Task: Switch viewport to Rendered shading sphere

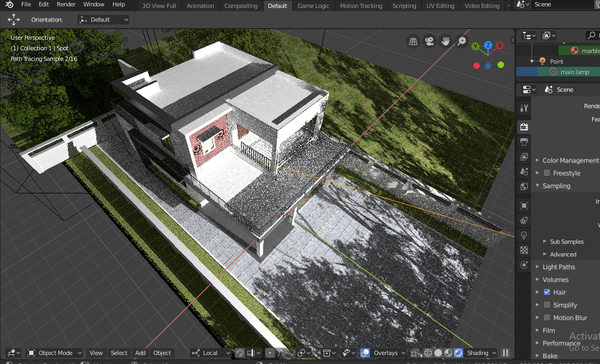Action: [458, 353]
